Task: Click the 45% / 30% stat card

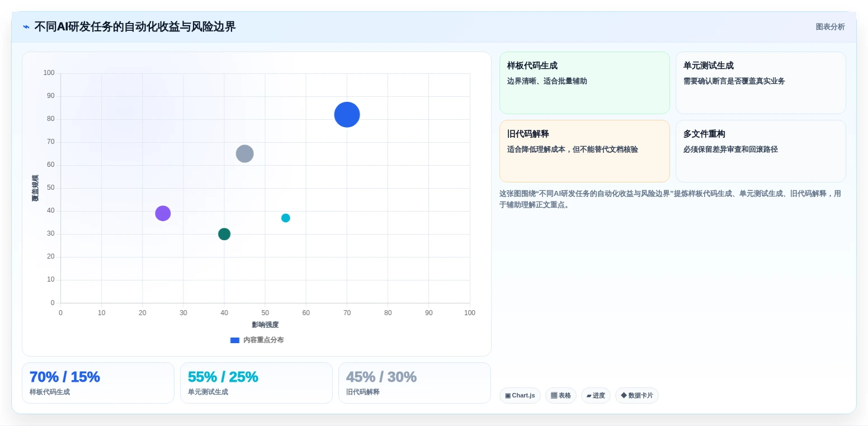Action: tap(414, 383)
